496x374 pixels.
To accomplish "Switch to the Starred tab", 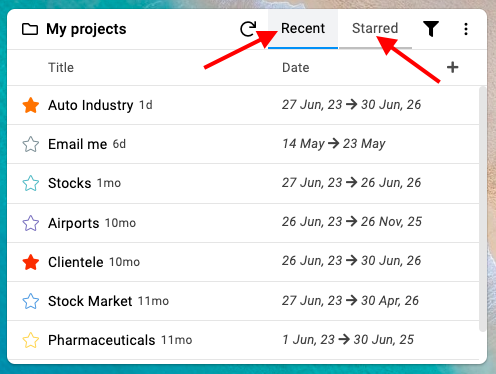I will [x=375, y=29].
